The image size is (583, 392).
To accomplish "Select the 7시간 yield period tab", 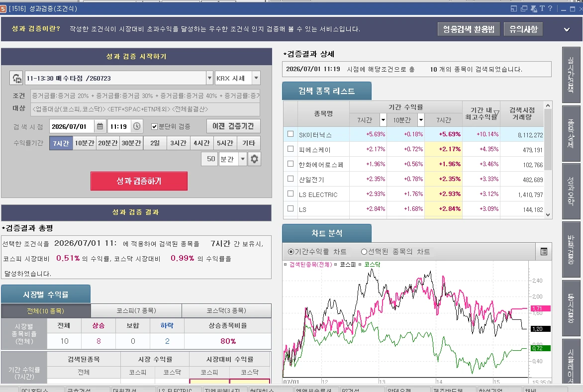I will click(x=61, y=143).
